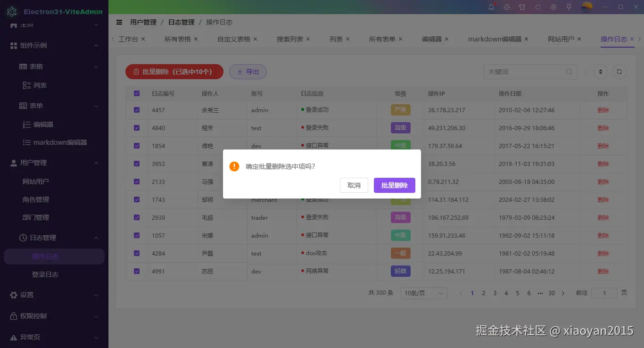The width and height of the screenshot is (644, 348).
Task: Open the 10条/页 page size dropdown
Action: (x=424, y=293)
